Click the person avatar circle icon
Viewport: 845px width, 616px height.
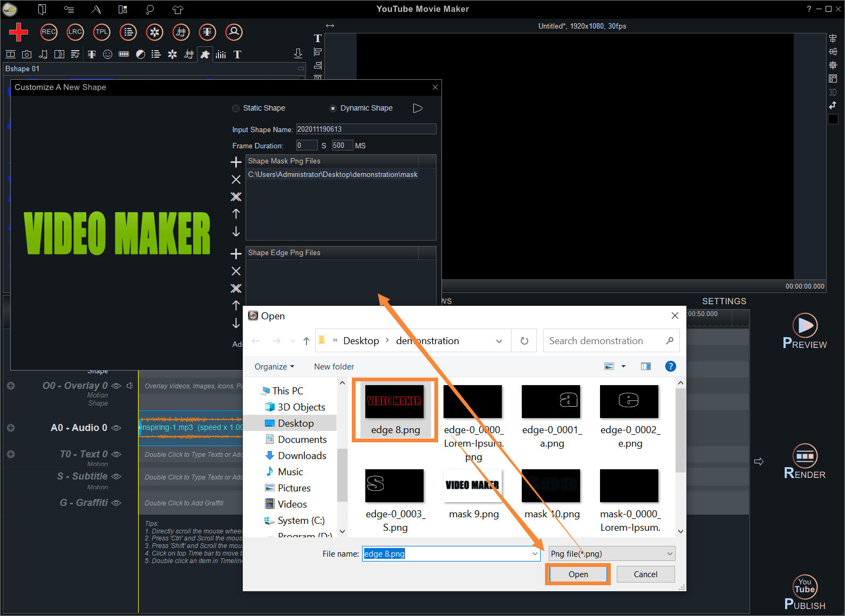pos(234,32)
